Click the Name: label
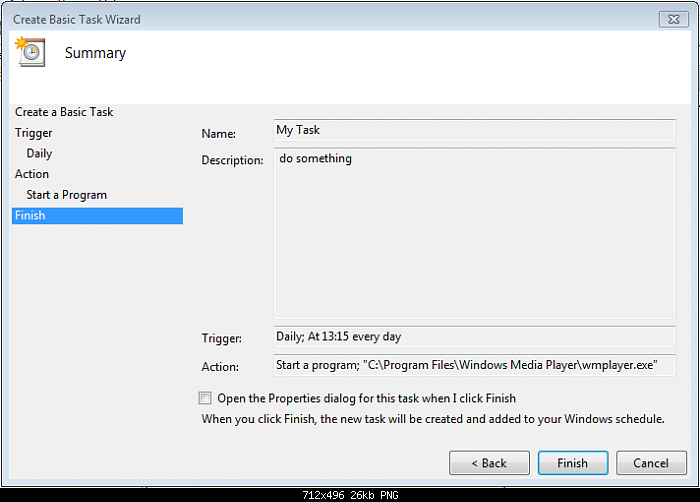 coord(218,133)
